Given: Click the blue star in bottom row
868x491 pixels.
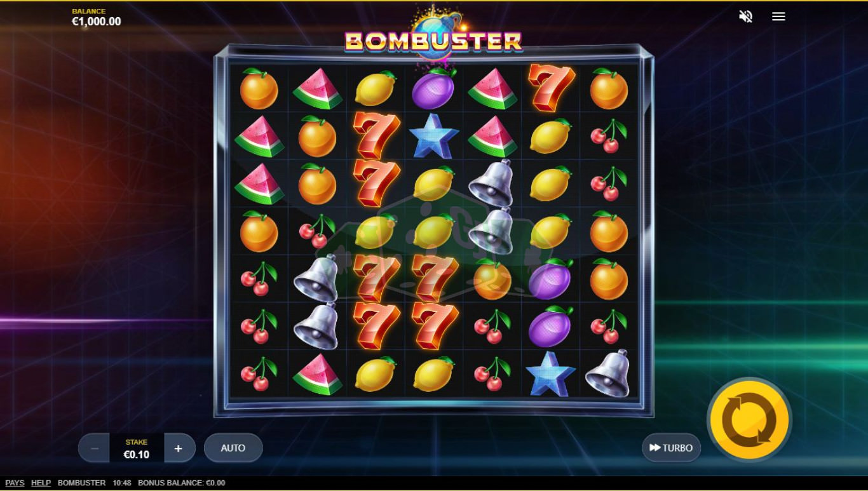Looking at the screenshot, I should click(550, 374).
